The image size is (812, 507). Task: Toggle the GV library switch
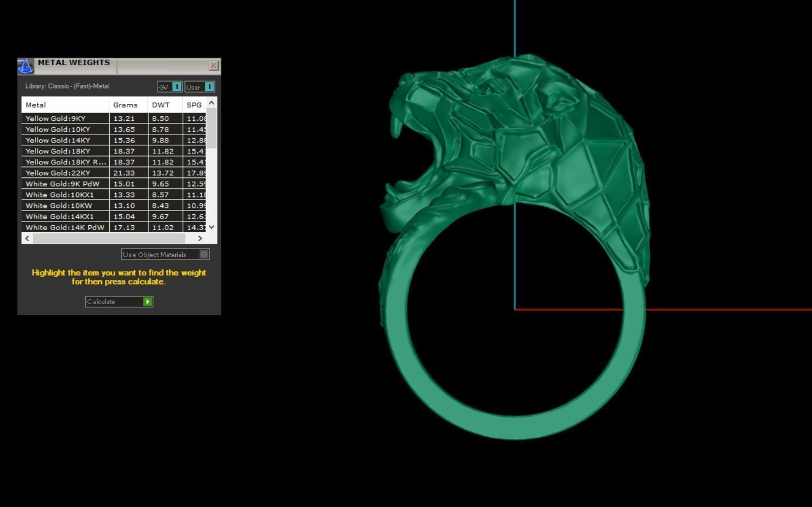170,86
